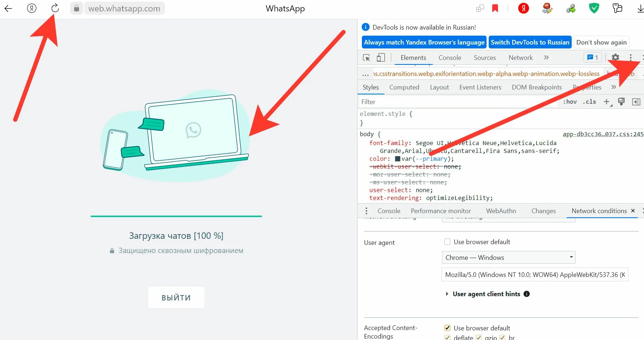Toggle the rendering emulation paintbrush icon
Screen dimensions: 644x340
coord(622,102)
